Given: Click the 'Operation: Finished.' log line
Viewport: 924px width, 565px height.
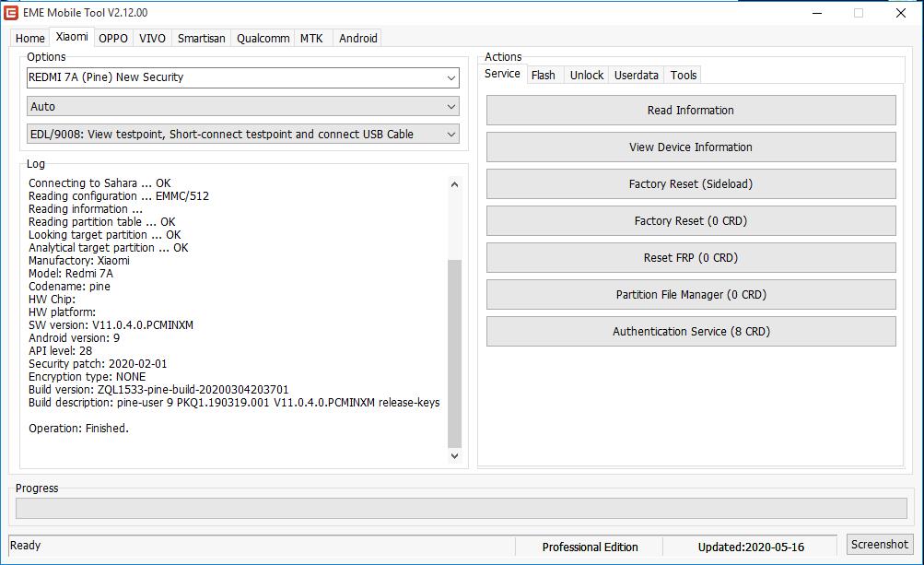Looking at the screenshot, I should coord(78,429).
